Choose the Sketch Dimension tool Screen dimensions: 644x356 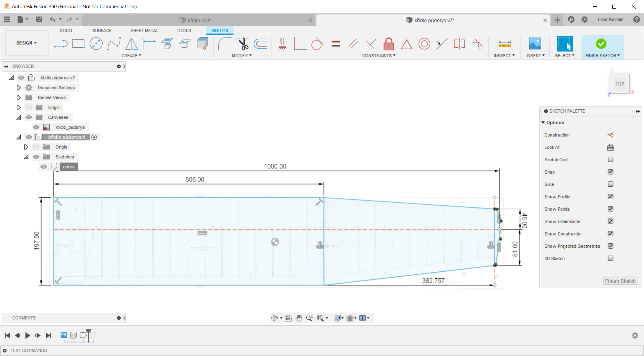pyautogui.click(x=149, y=44)
